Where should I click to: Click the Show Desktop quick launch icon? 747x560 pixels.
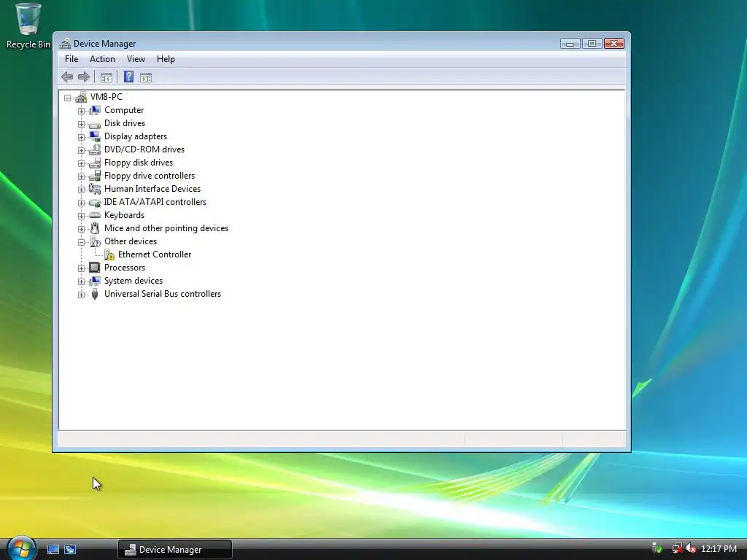[x=53, y=550]
